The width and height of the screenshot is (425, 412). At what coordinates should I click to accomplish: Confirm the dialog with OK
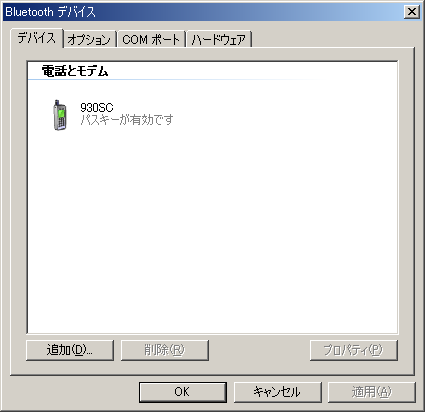(183, 392)
